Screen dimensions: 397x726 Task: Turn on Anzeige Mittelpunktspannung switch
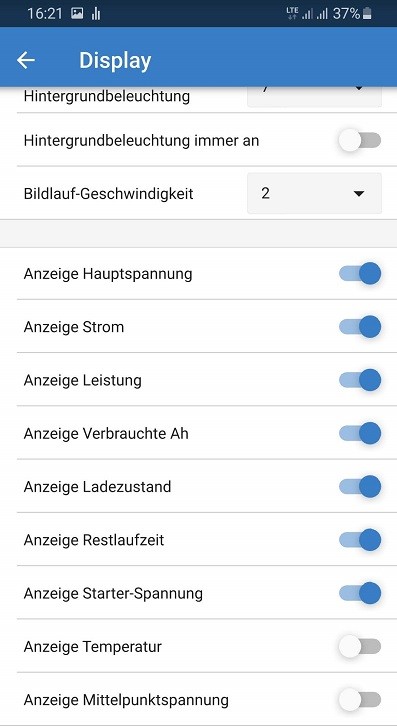[360, 700]
